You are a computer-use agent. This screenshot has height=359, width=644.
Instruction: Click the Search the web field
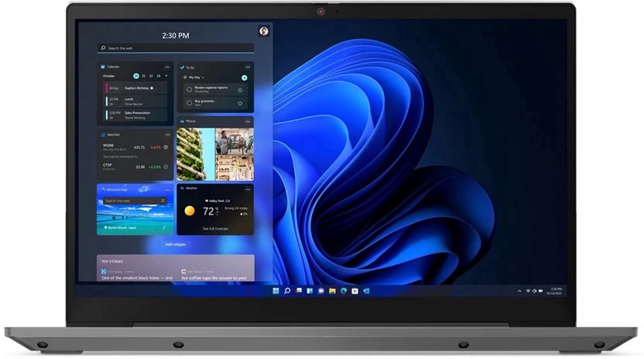click(x=175, y=48)
